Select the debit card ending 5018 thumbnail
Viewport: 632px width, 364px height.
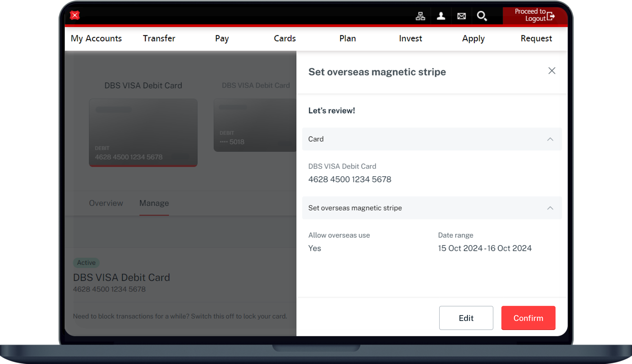pyautogui.click(x=255, y=125)
